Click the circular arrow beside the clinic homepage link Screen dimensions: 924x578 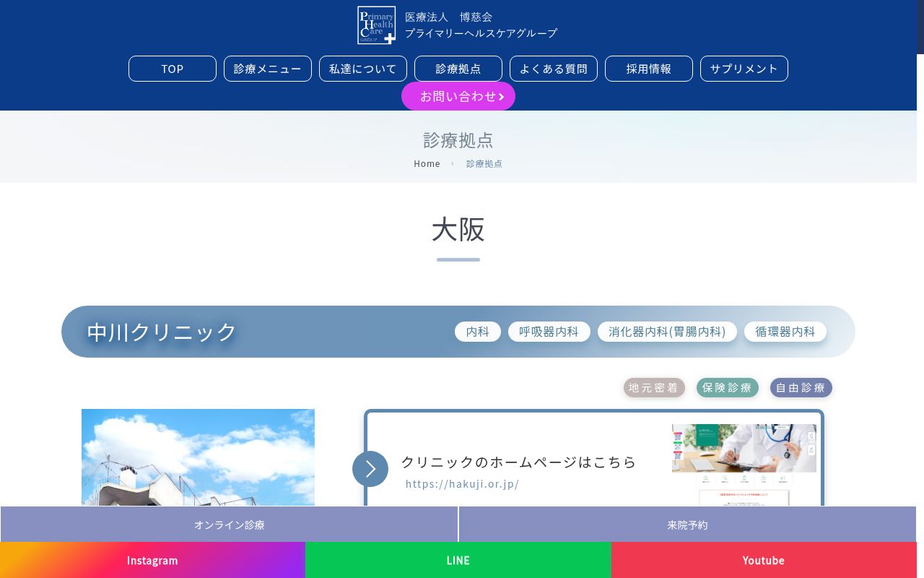pos(370,469)
